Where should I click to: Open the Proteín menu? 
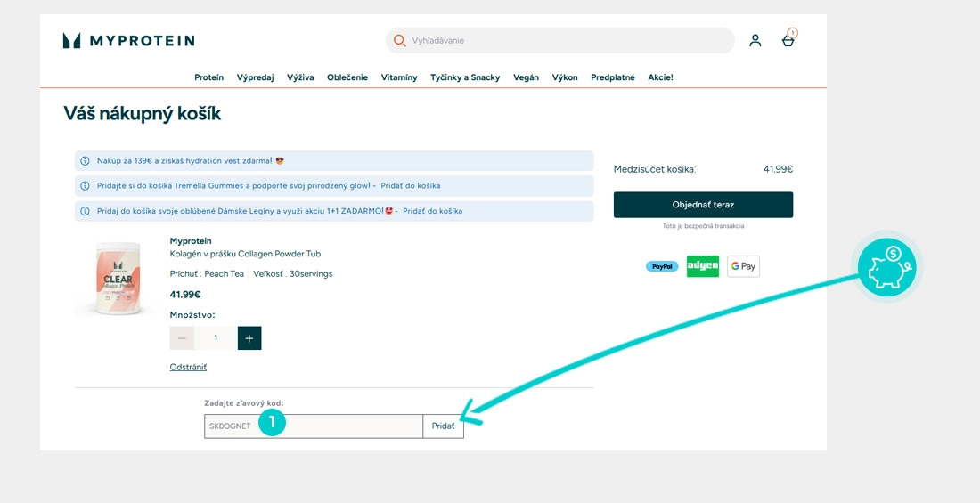point(208,77)
